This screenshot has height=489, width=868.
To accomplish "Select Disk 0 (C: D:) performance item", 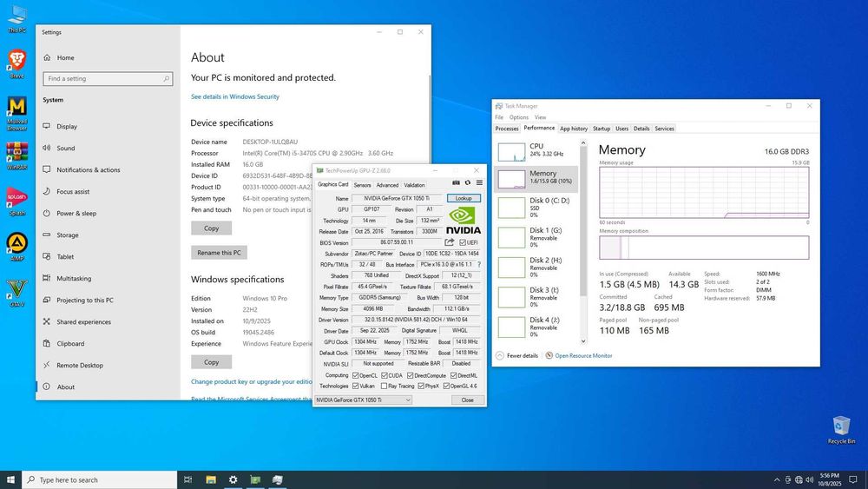I will (536, 208).
